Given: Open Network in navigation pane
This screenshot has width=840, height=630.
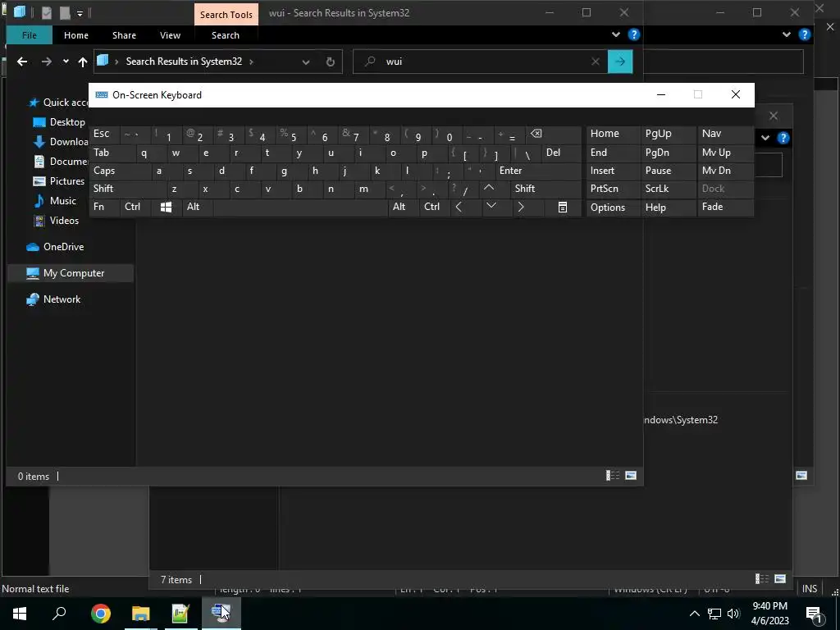Looking at the screenshot, I should (x=53, y=299).
